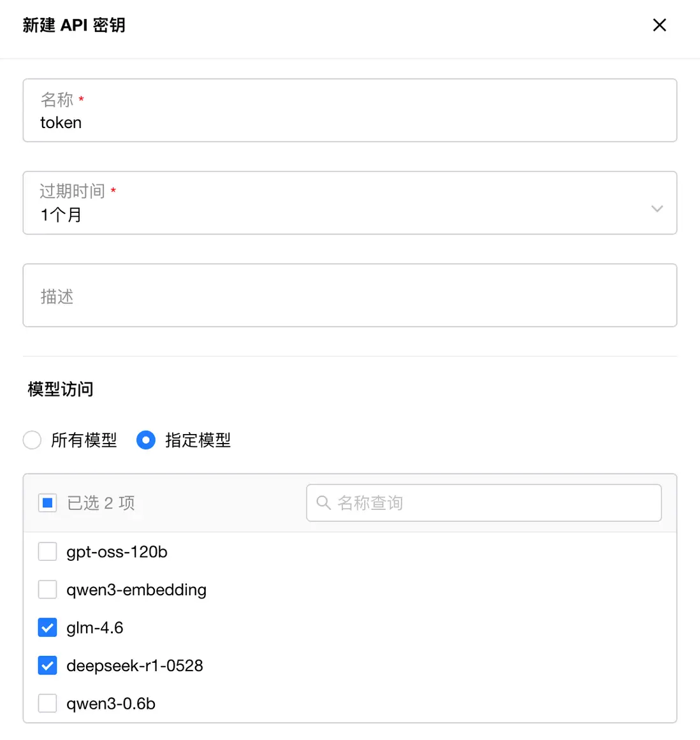Check the gpt-oss-120b checkbox
The width and height of the screenshot is (700, 740).
(x=48, y=551)
